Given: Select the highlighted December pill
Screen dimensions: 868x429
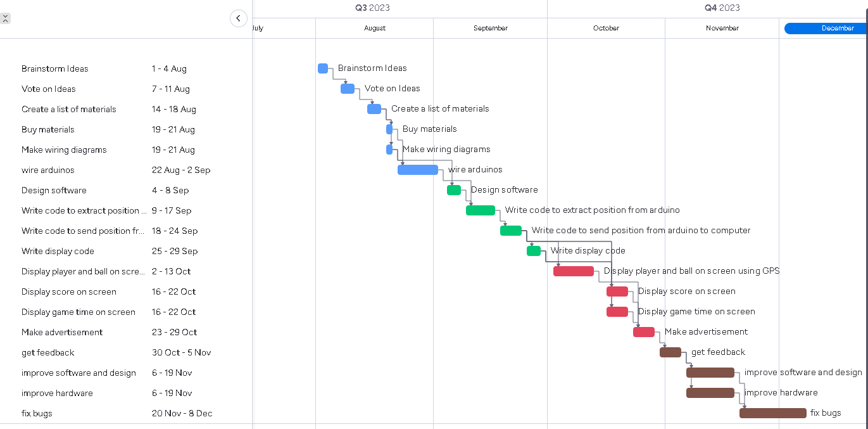Looking at the screenshot, I should click(826, 28).
